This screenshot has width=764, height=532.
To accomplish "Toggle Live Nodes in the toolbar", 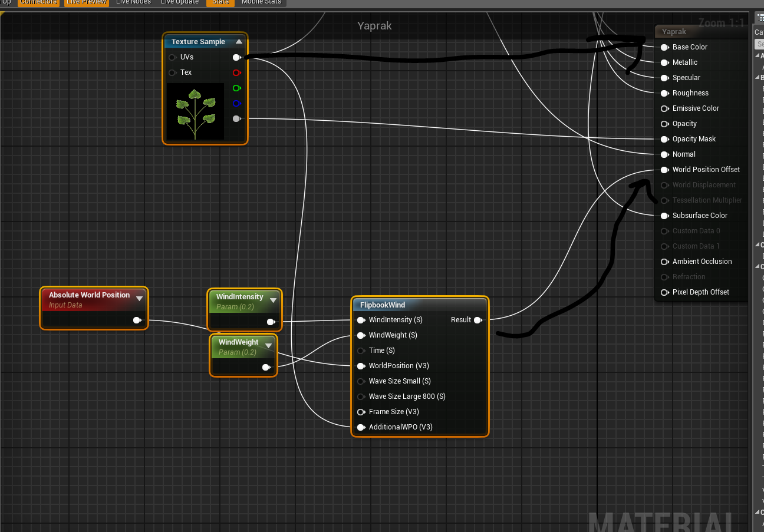I will tap(133, 2).
